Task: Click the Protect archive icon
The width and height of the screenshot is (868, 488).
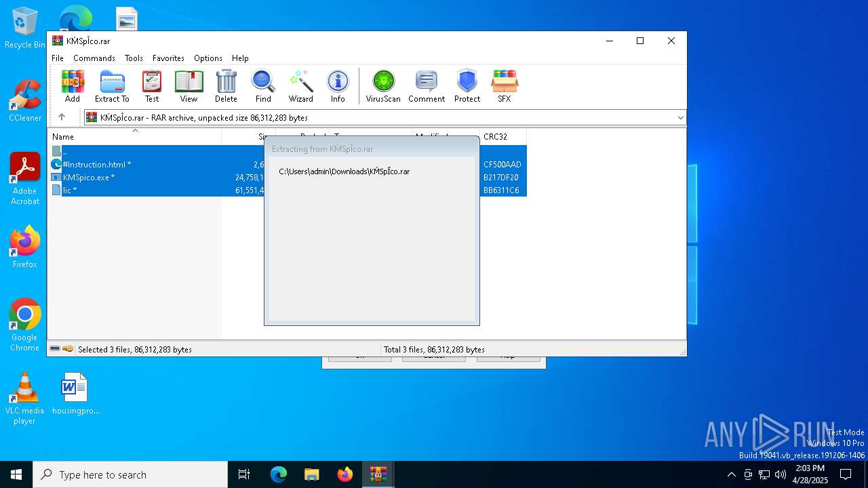Action: pos(467,86)
